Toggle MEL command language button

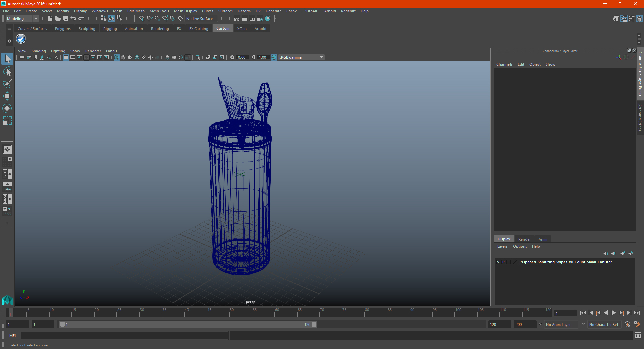pyautogui.click(x=13, y=335)
